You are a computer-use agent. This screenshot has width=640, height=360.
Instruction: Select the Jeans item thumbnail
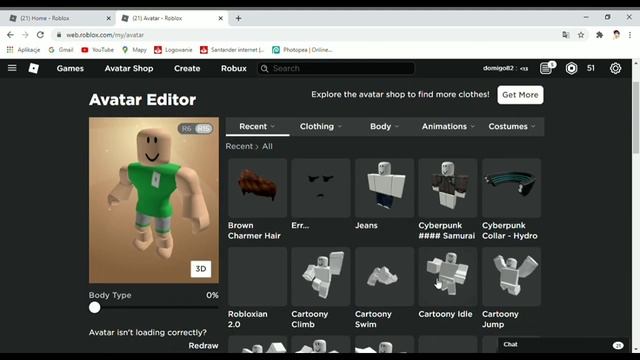click(x=384, y=188)
